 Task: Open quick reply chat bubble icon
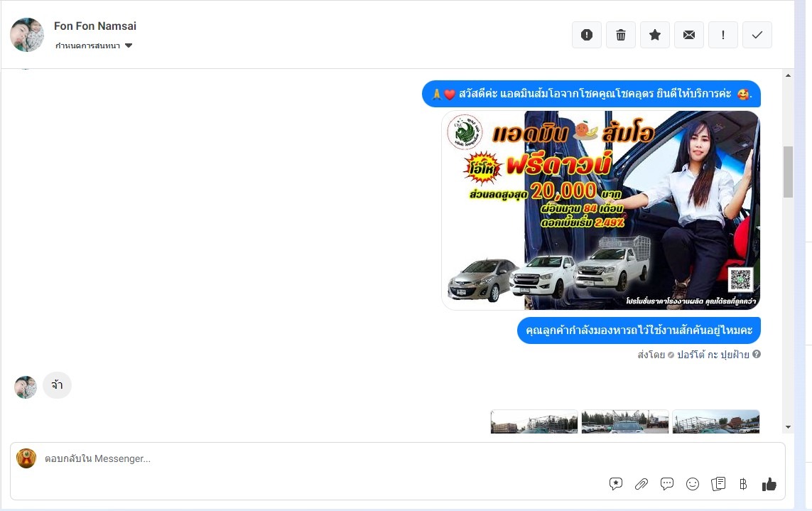point(667,484)
